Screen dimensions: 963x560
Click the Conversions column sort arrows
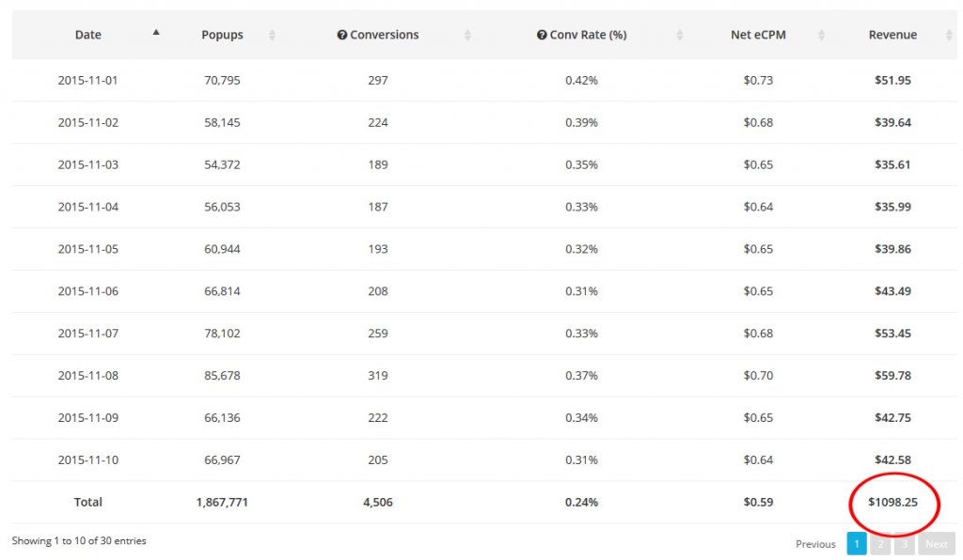point(467,35)
